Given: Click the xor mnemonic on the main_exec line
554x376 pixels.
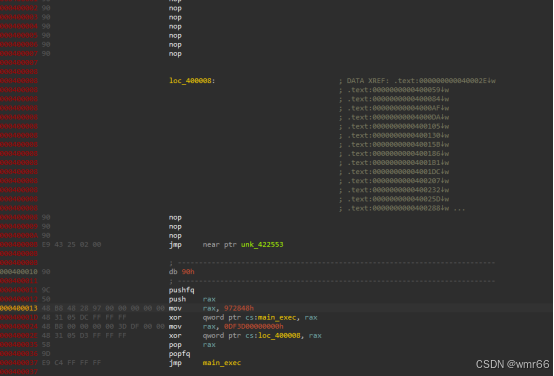Looking at the screenshot, I should coord(175,318).
